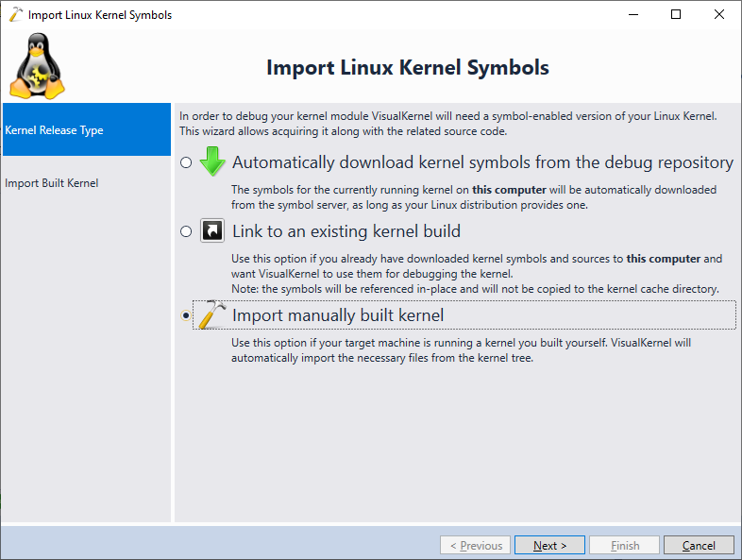The width and height of the screenshot is (742, 560).
Task: Open the Kernel Release Type step
Action: coord(87,129)
